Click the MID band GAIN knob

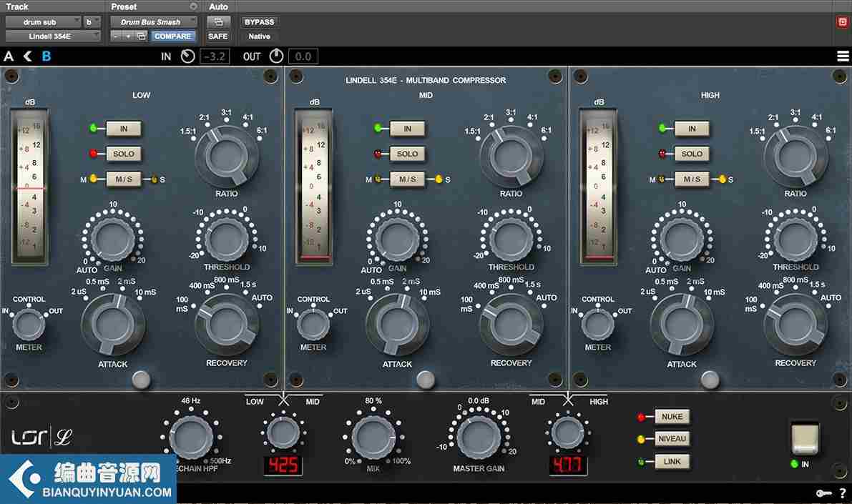pos(397,239)
